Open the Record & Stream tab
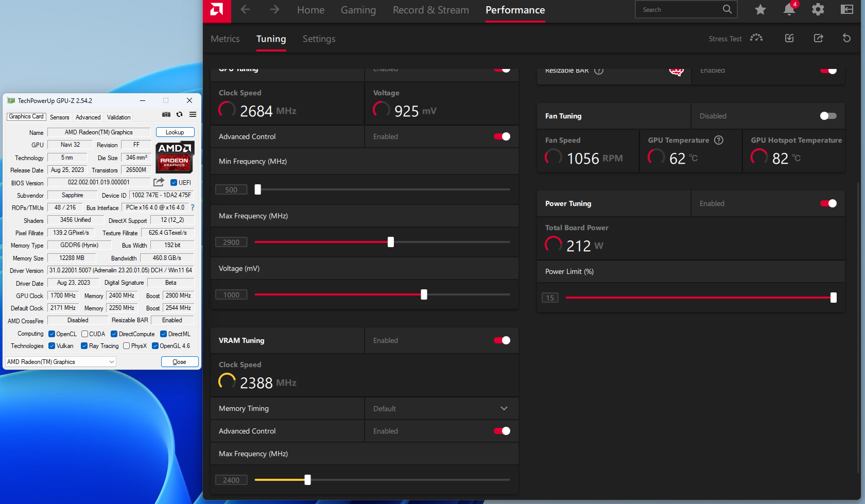Viewport: 865px width, 504px height. (x=431, y=10)
